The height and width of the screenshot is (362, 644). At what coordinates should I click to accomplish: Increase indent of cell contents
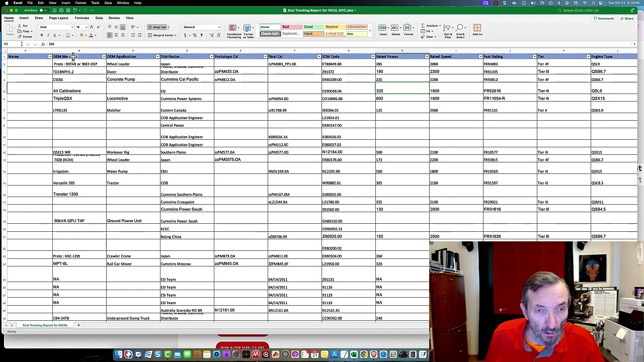click(139, 35)
